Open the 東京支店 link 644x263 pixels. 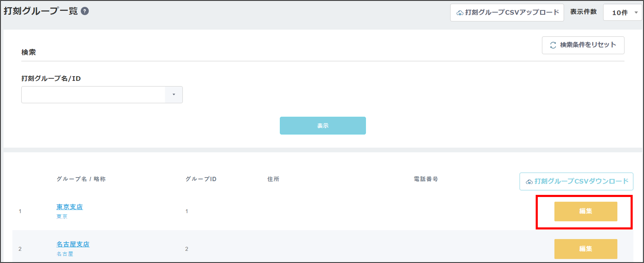click(70, 207)
